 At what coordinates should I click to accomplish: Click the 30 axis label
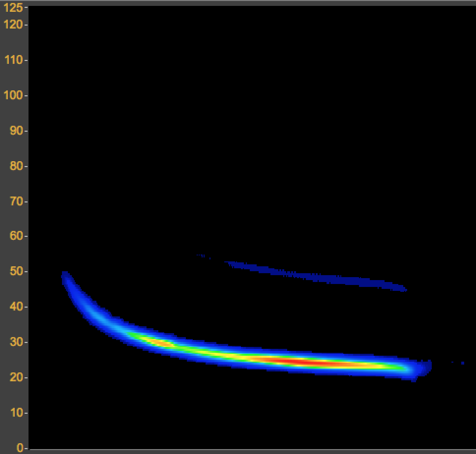(16, 342)
